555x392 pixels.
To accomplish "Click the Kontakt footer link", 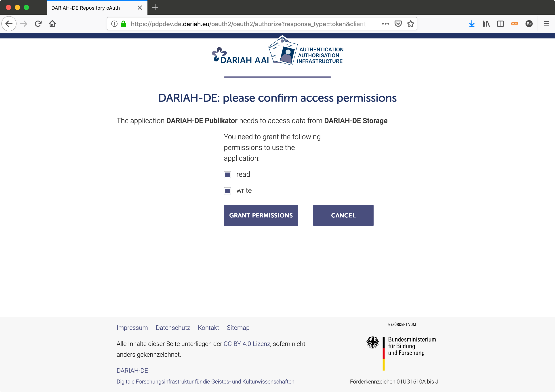I will tap(208, 327).
